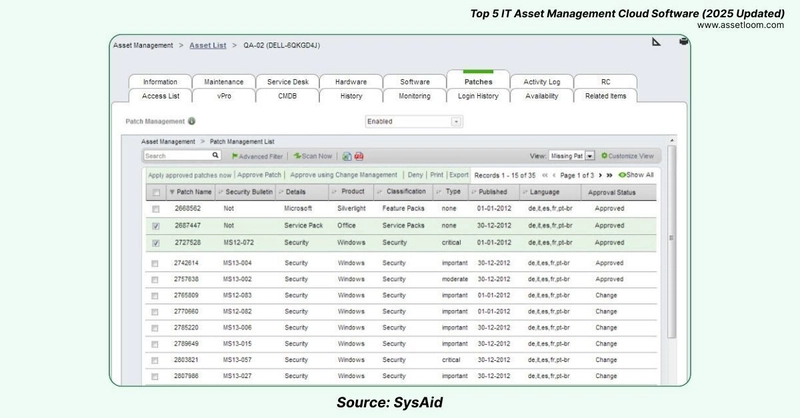The width and height of the screenshot is (800, 418).
Task: Click the search magnifier icon
Action: (x=215, y=155)
